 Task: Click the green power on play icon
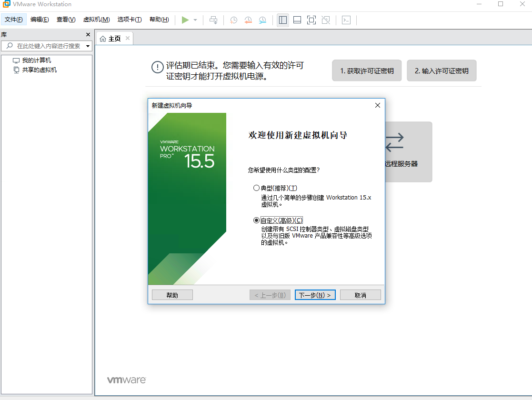click(185, 20)
